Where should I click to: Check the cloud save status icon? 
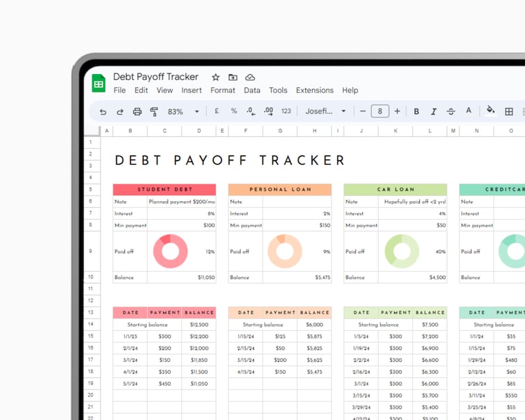tap(250, 77)
